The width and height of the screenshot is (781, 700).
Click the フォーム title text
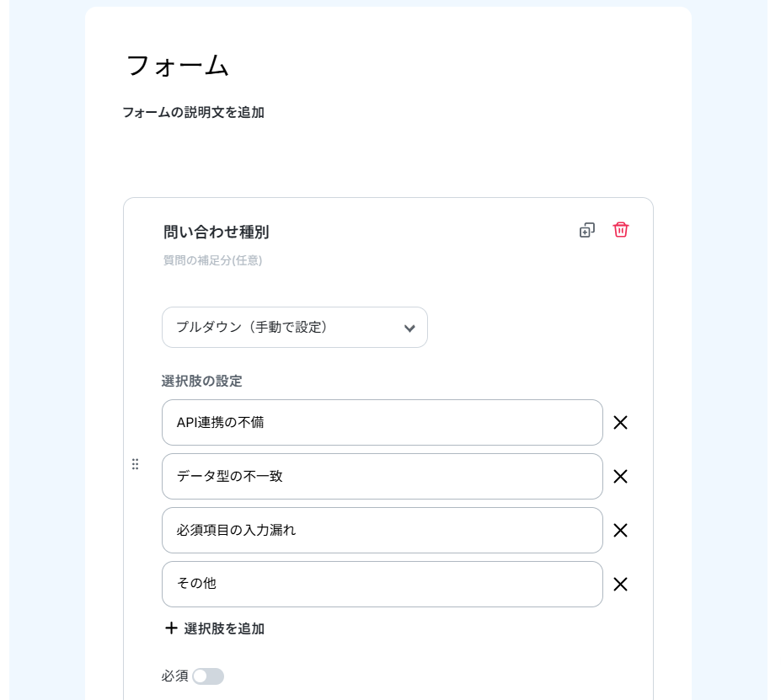click(178, 66)
